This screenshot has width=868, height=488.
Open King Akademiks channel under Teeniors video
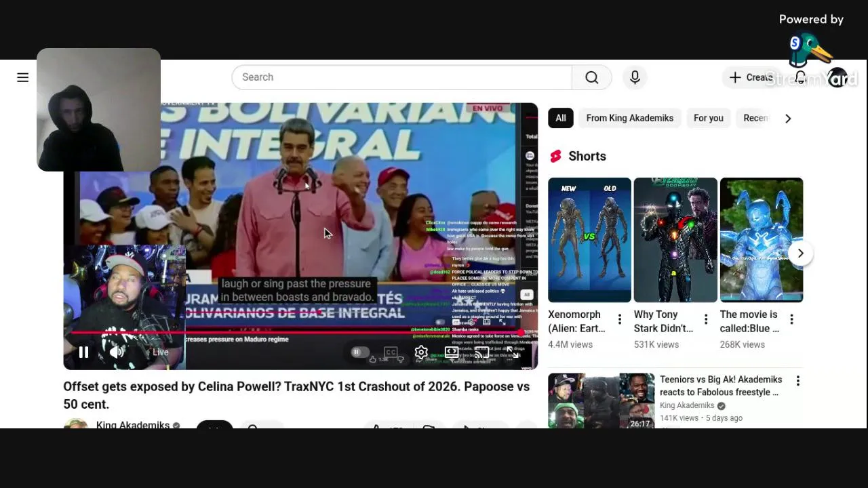pos(687,405)
